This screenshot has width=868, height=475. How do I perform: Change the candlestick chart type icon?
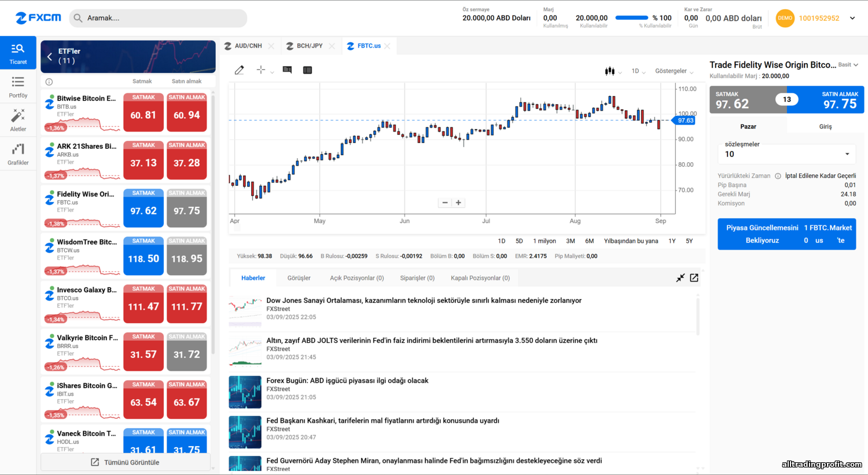point(609,71)
